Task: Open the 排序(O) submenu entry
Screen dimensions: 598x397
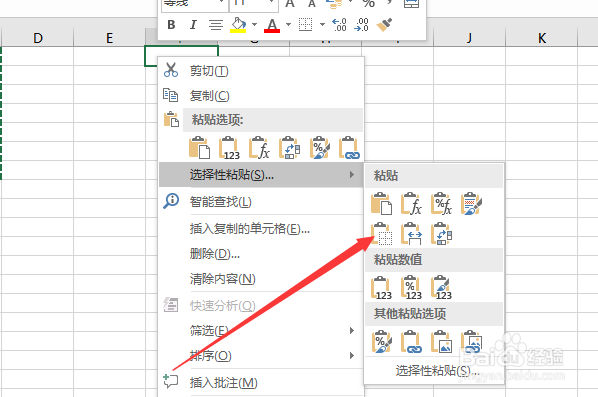Action: click(261, 356)
